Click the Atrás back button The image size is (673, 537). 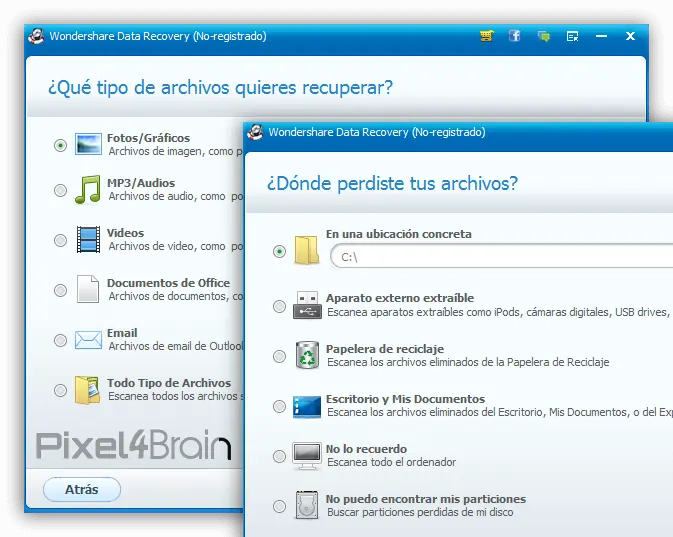tap(82, 489)
